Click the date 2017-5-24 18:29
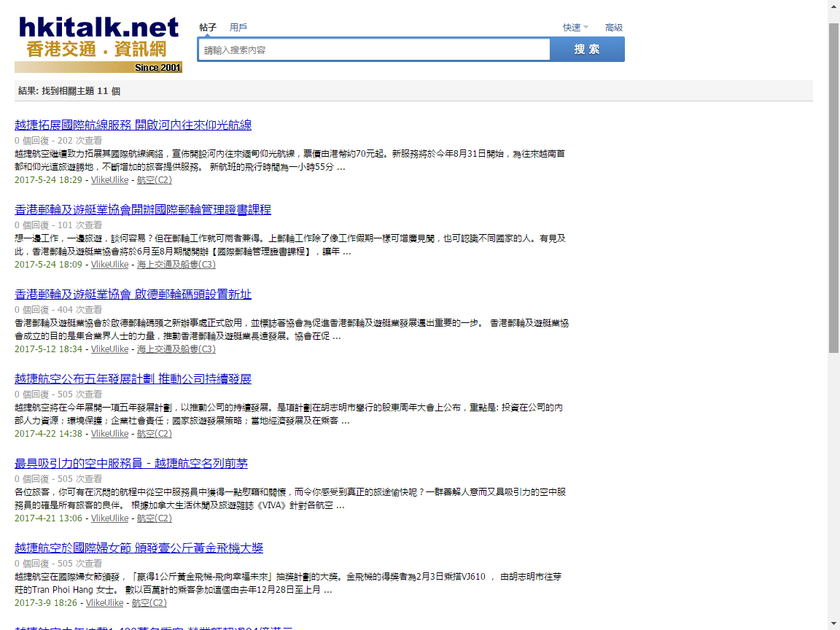This screenshot has height=630, width=840. click(48, 180)
